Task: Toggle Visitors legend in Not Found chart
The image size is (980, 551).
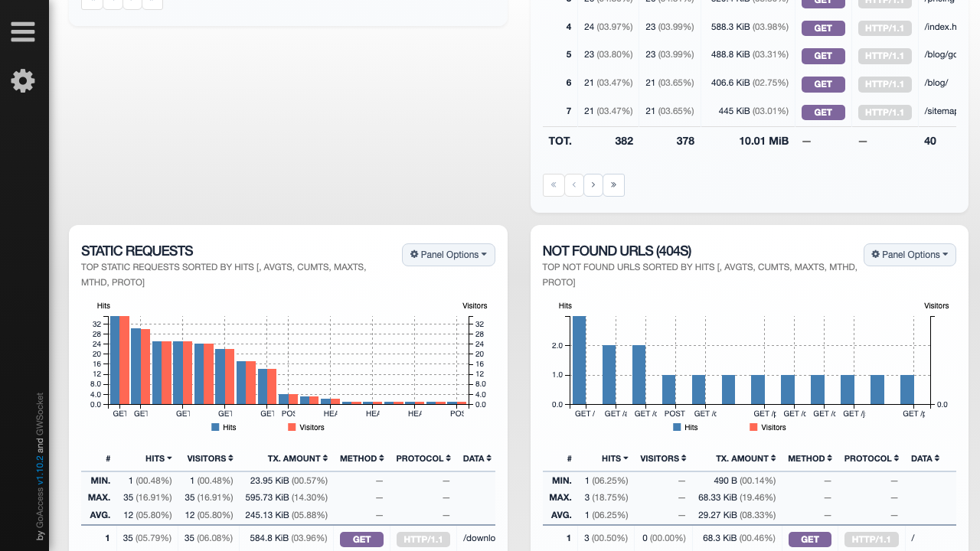Action: tap(768, 427)
